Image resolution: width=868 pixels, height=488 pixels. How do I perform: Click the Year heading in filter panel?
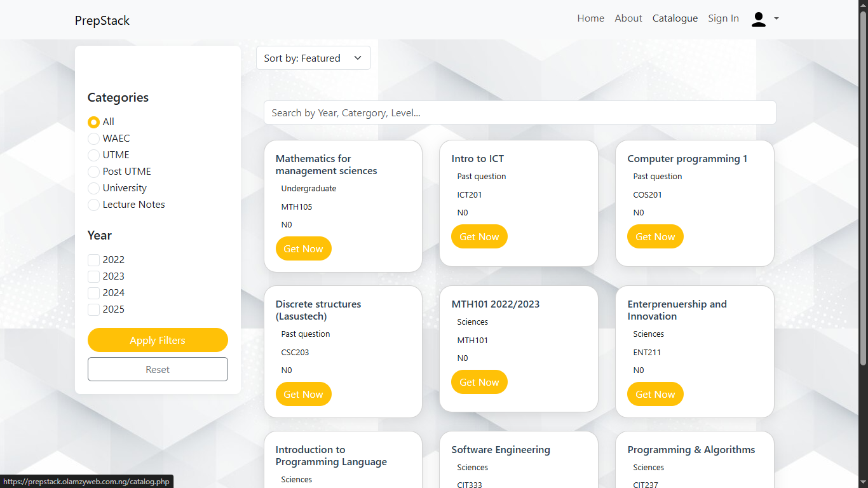100,235
